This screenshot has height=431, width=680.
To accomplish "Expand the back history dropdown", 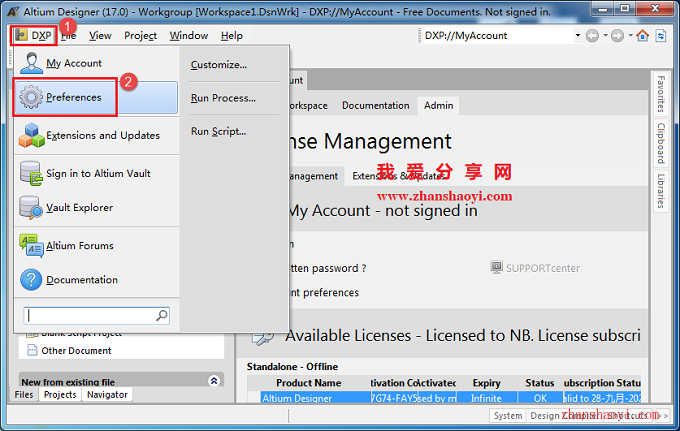I will (x=605, y=36).
